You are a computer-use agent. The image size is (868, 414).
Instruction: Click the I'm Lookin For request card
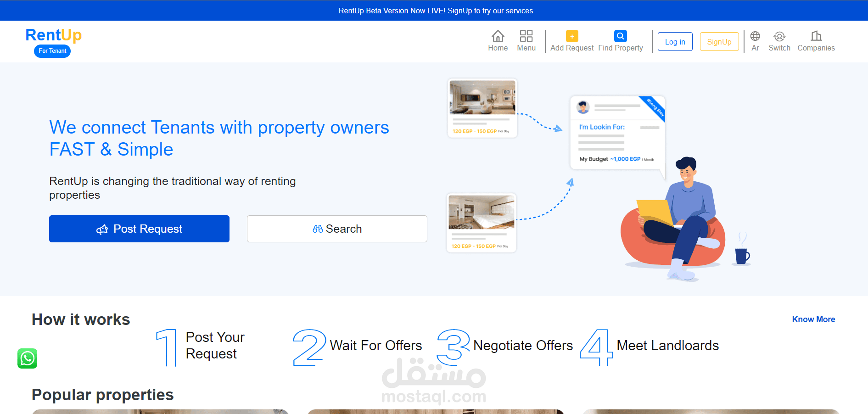[x=617, y=133]
